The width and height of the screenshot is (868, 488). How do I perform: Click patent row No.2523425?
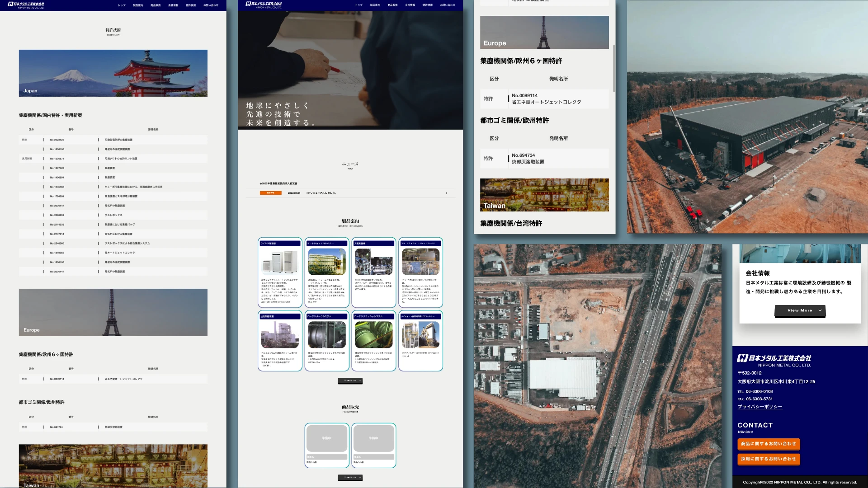click(x=113, y=140)
